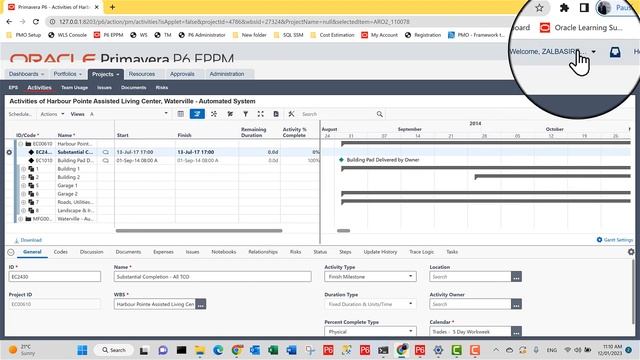Open the Welcome user dropdown arrow
Viewport: 640px width, 360px height.
pos(593,52)
